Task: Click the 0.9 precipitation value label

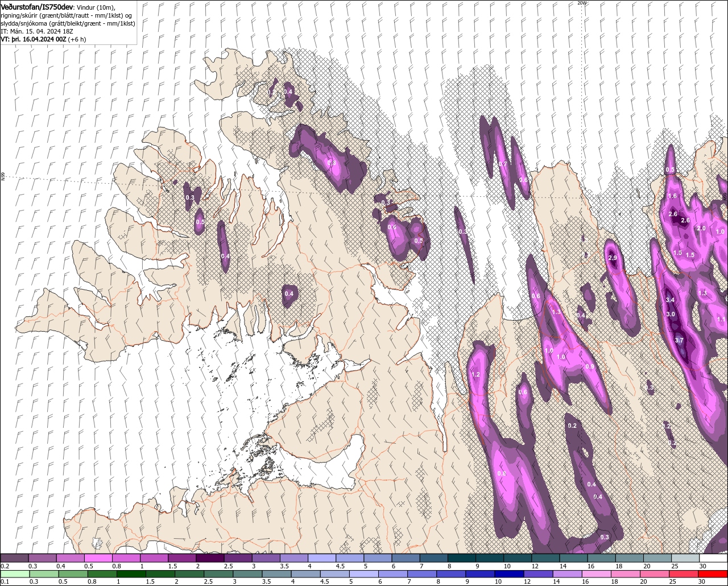Action: point(590,366)
